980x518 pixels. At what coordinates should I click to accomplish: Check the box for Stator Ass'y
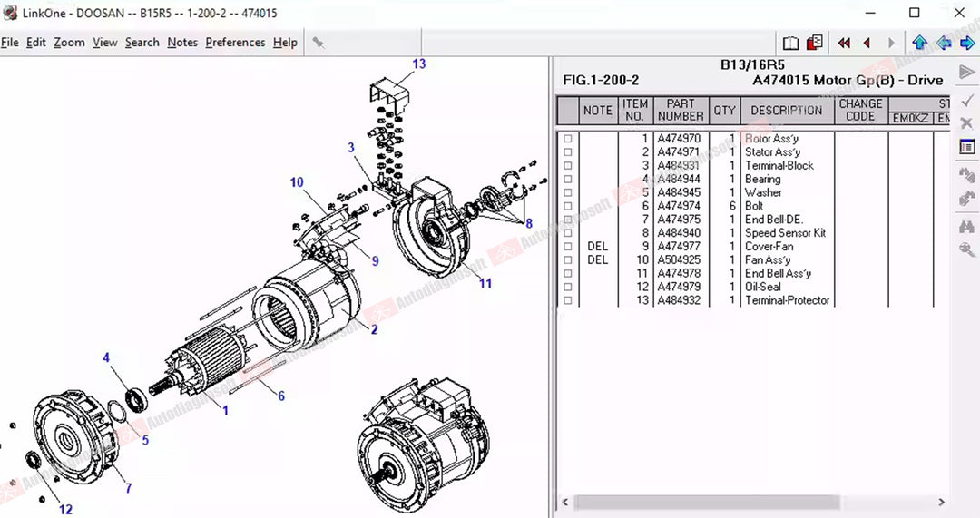point(567,151)
